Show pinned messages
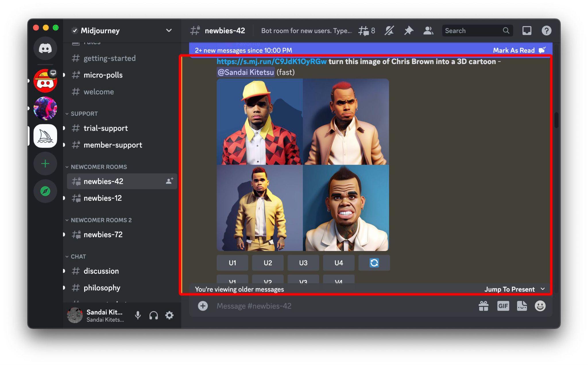588x365 pixels. [409, 31]
